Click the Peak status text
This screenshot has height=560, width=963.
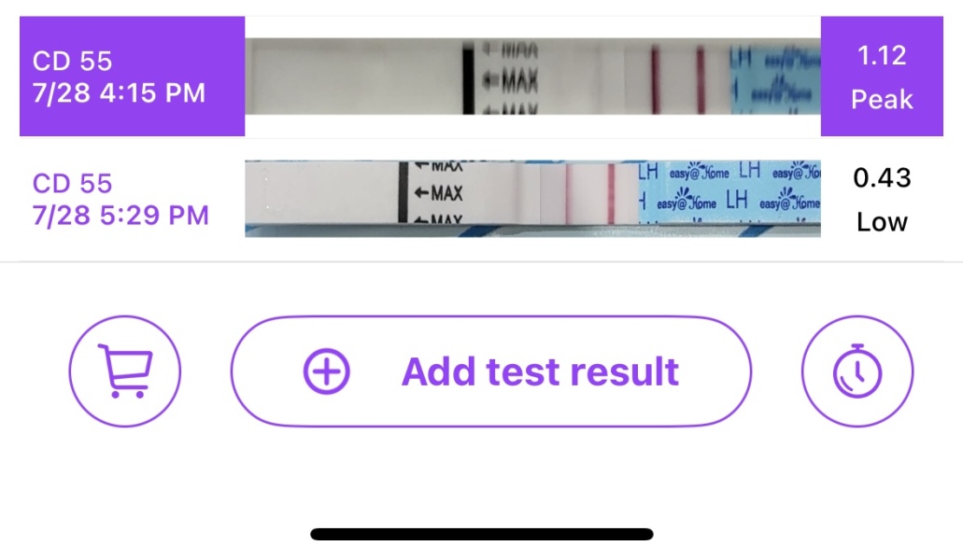883,99
